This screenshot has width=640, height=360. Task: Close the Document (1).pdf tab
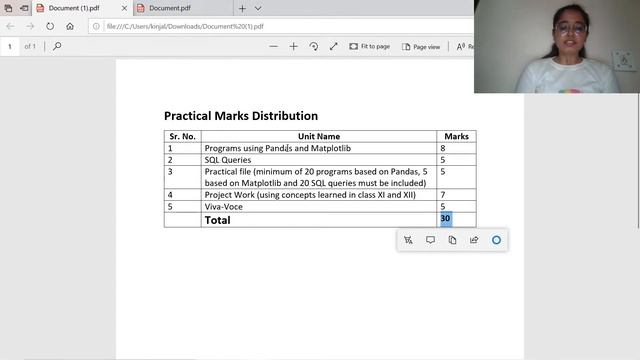pos(124,8)
